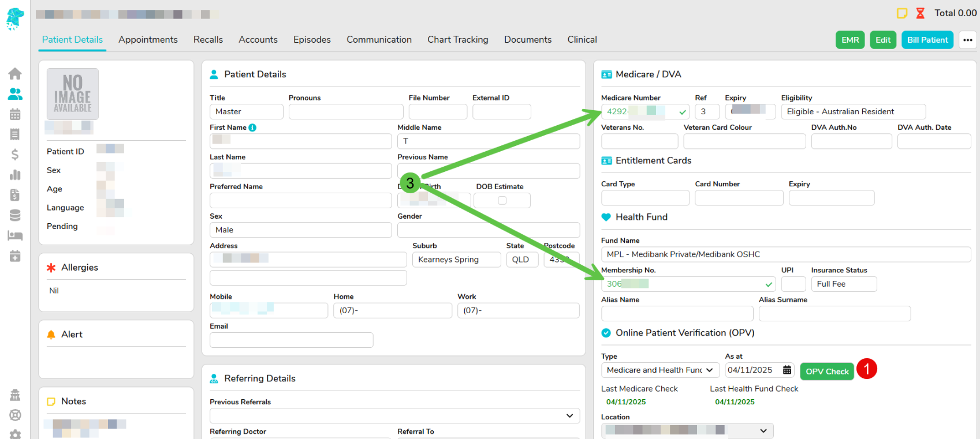
Task: Open the calendar picker in As at field
Action: coord(787,370)
